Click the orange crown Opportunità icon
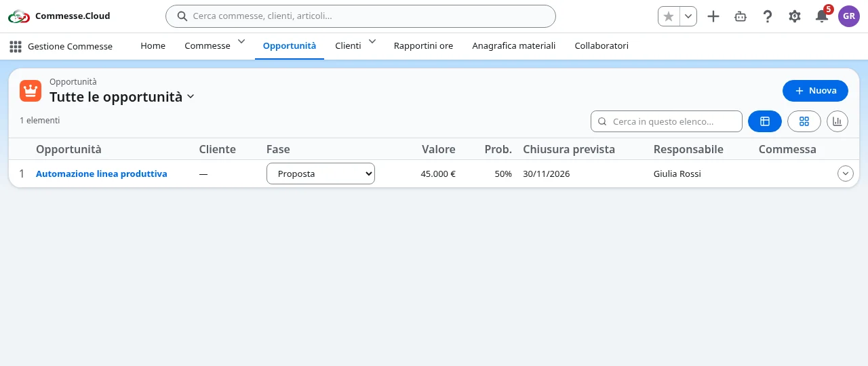Viewport: 868px width, 366px height. click(x=31, y=90)
